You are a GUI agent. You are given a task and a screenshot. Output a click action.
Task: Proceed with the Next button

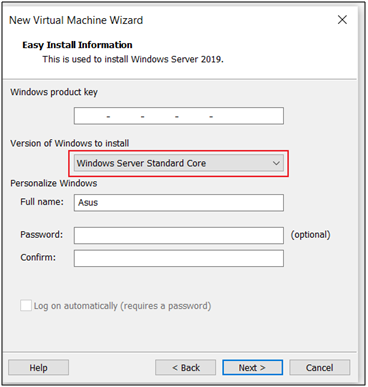point(253,368)
